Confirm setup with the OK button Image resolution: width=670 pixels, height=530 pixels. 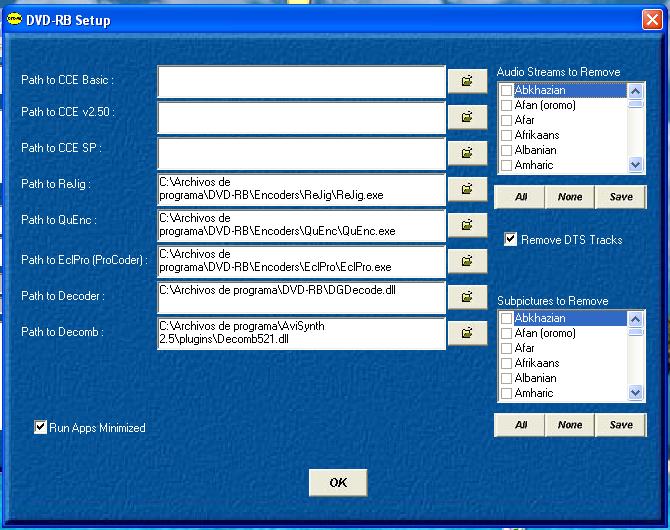tap(338, 483)
